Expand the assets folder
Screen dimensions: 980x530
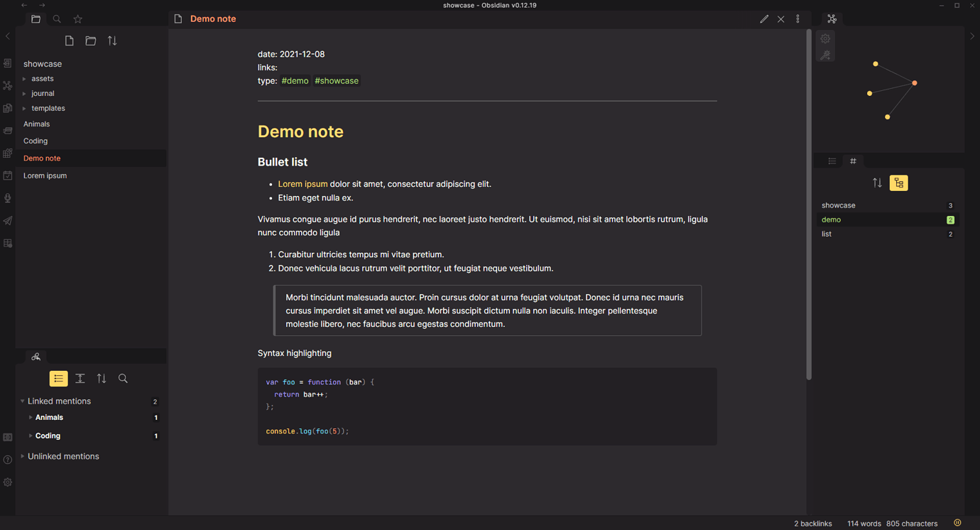[24, 78]
